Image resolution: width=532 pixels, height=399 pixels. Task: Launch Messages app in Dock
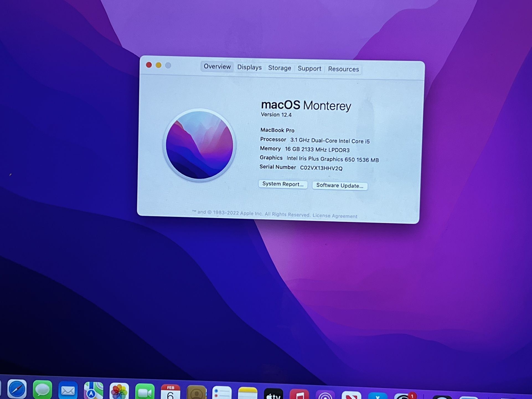click(42, 390)
